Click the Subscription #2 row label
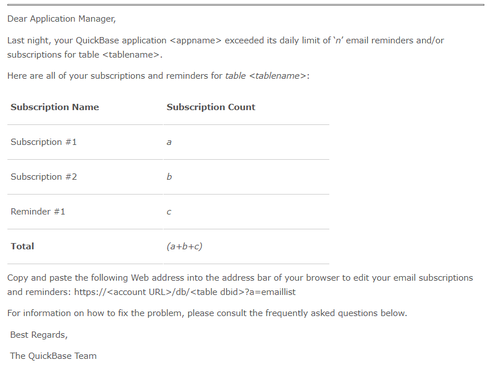This screenshot has height=368, width=490. tap(44, 177)
